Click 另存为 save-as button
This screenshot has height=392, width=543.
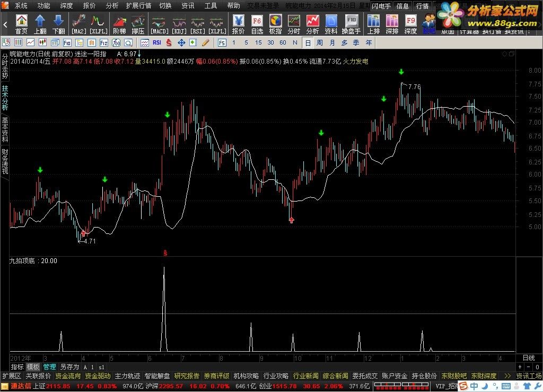(x=69, y=367)
